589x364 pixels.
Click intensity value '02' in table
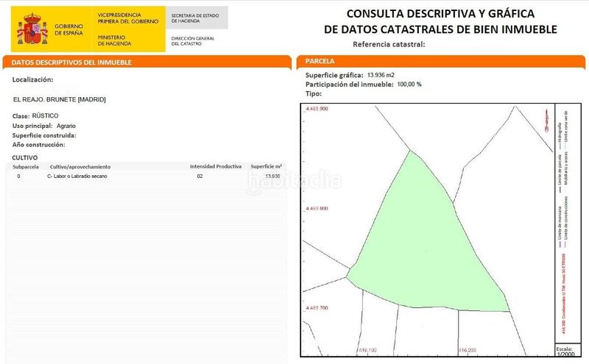200,176
